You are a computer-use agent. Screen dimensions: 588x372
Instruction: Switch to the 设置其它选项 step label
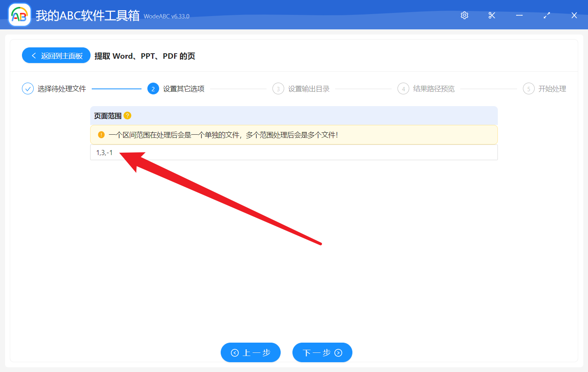click(x=184, y=88)
